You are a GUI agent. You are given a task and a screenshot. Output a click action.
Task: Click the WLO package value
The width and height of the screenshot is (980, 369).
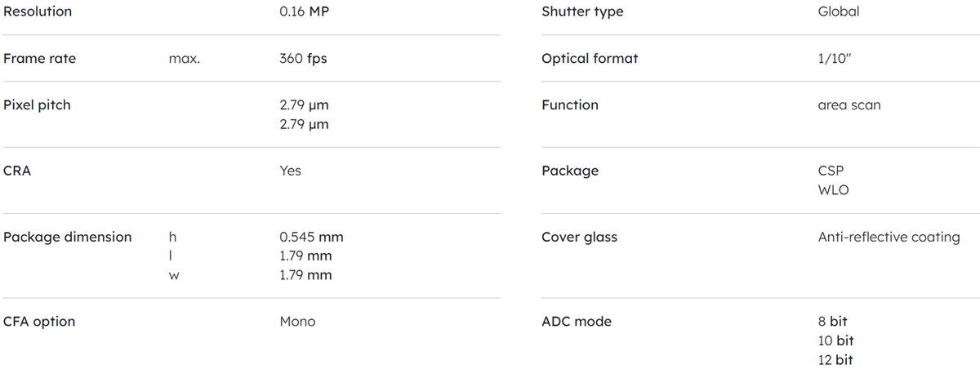pos(833,189)
